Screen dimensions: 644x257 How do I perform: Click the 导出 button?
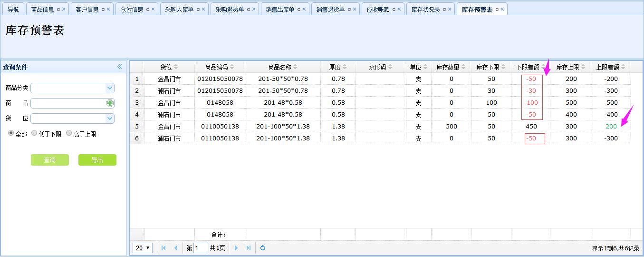pyautogui.click(x=97, y=160)
